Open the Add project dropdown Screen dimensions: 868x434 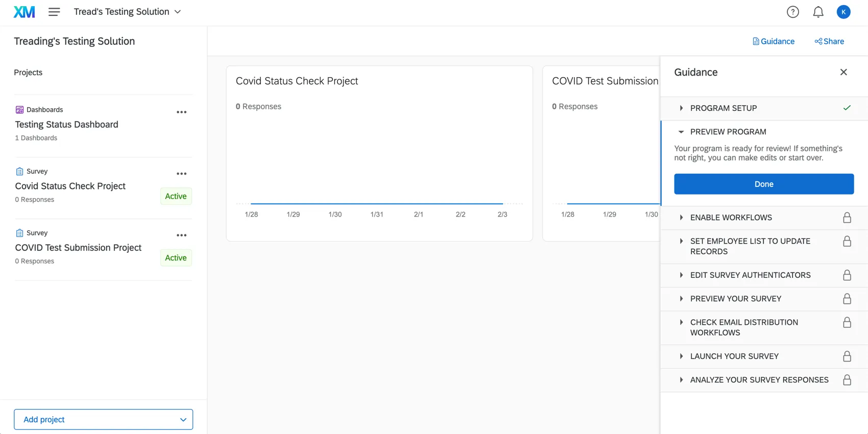click(103, 419)
